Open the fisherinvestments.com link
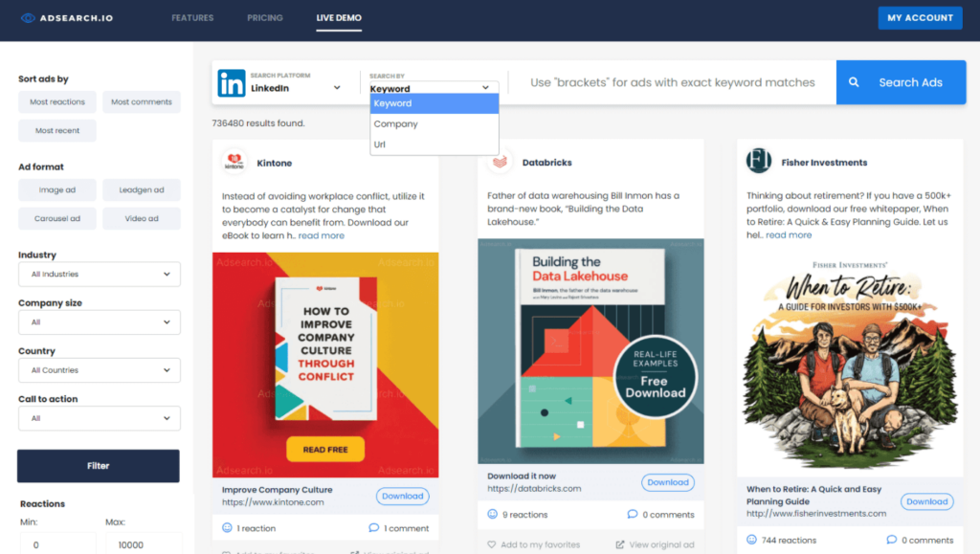The image size is (980, 554). (x=816, y=514)
